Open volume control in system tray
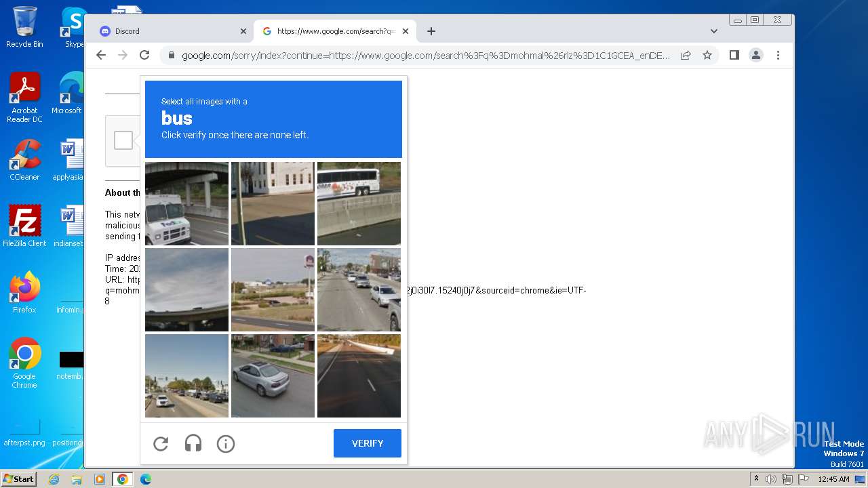The image size is (868, 488). tap(771, 479)
